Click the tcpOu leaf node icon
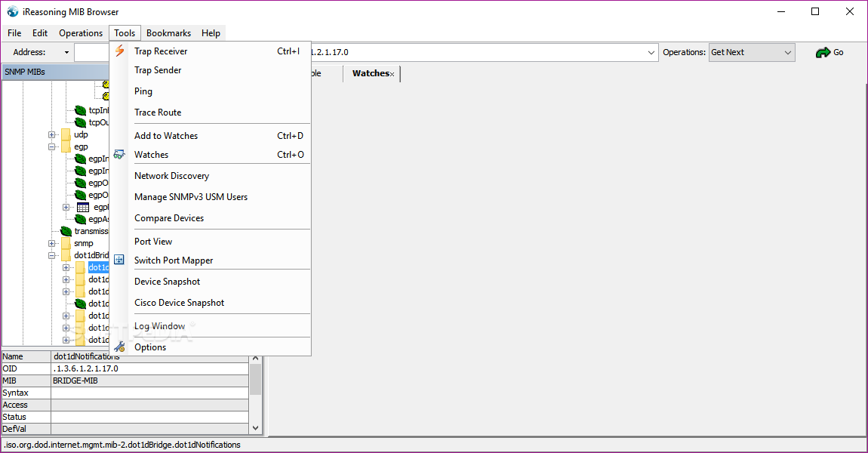Image resolution: width=868 pixels, height=453 pixels. tap(80, 122)
